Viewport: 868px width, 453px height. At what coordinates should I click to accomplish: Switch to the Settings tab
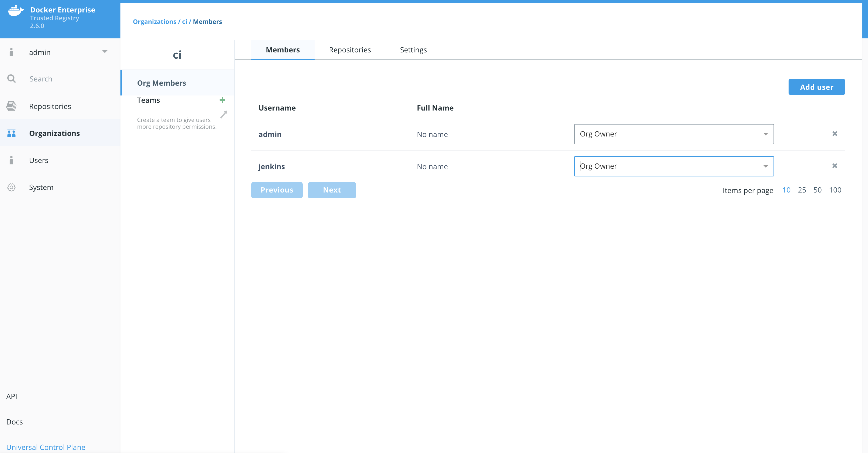coord(413,50)
